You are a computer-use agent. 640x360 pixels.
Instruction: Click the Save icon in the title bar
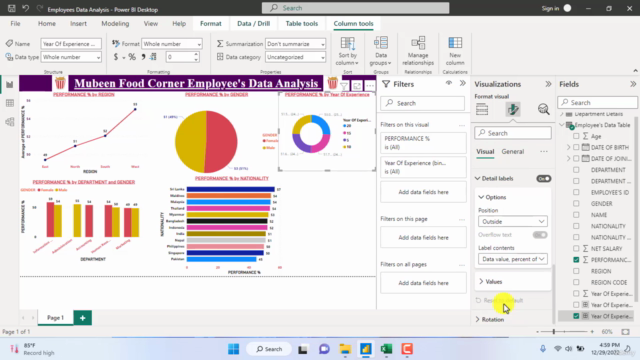[x=11, y=9]
